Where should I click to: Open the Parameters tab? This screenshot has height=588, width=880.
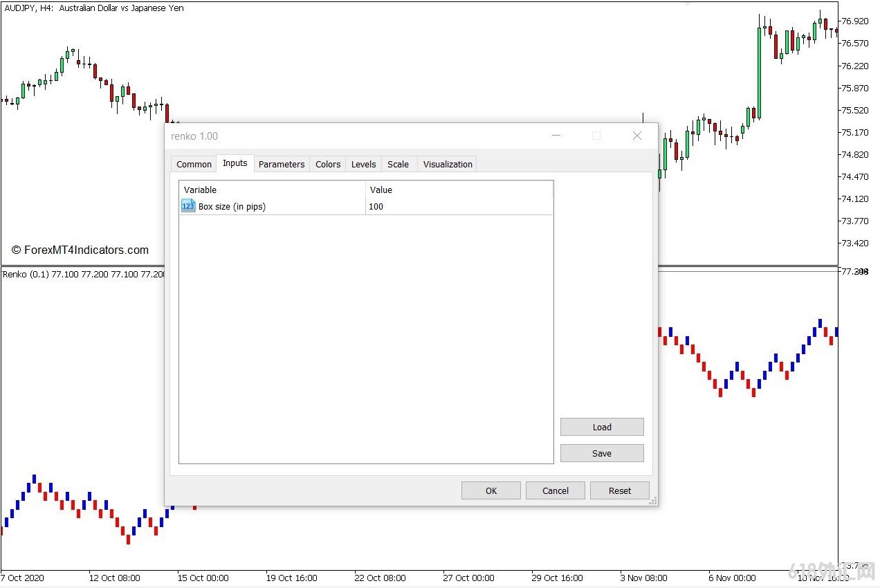click(x=282, y=164)
